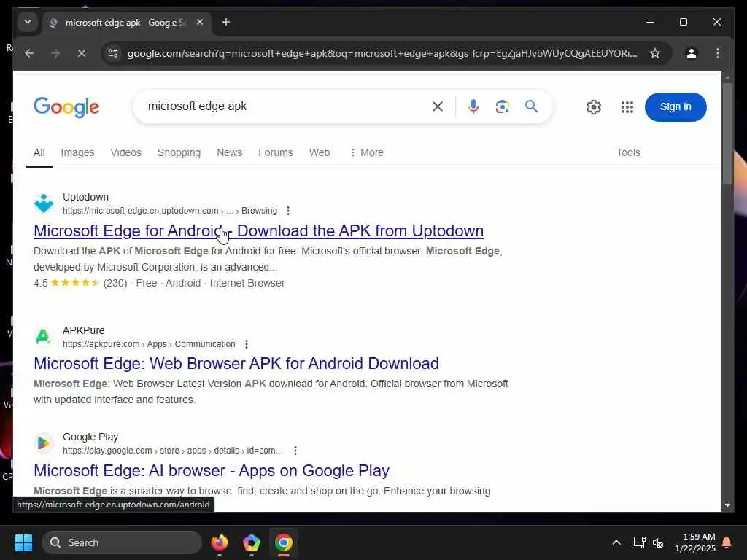Screen dimensions: 747x560
Task: Open the notifications bell
Action: 727,542
